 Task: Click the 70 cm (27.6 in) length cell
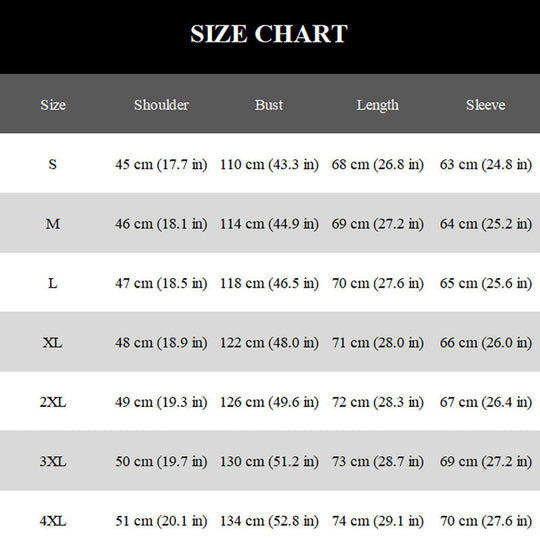click(377, 284)
